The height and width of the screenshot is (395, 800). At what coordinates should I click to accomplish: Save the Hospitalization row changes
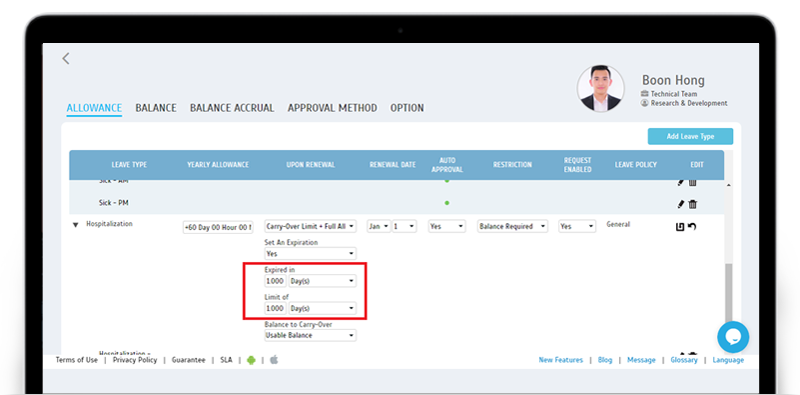[680, 226]
